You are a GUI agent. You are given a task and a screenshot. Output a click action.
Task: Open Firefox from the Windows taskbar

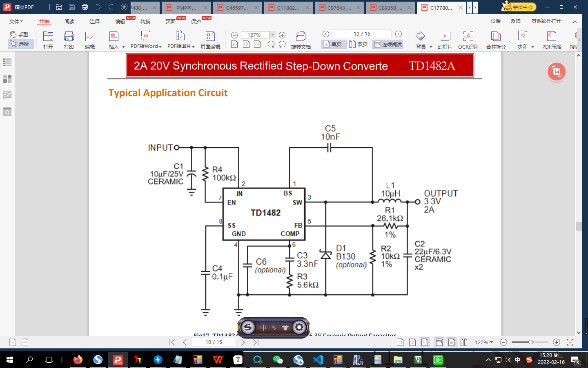[x=78, y=360]
